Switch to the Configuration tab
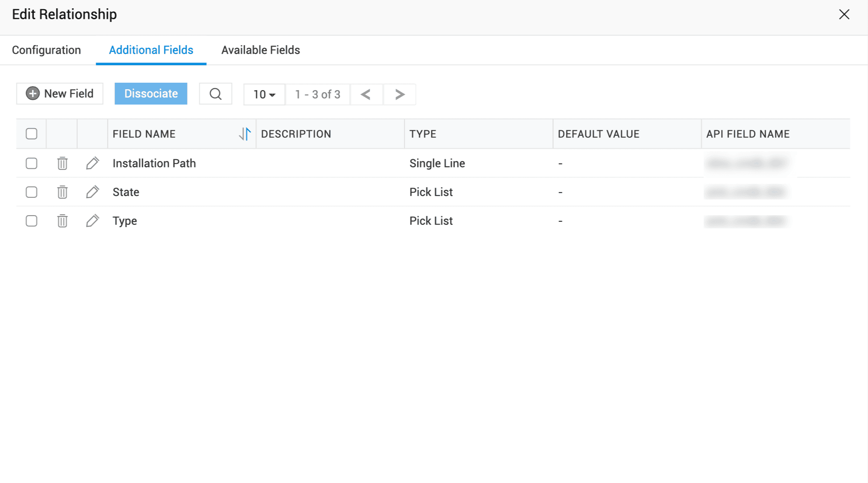 click(46, 50)
